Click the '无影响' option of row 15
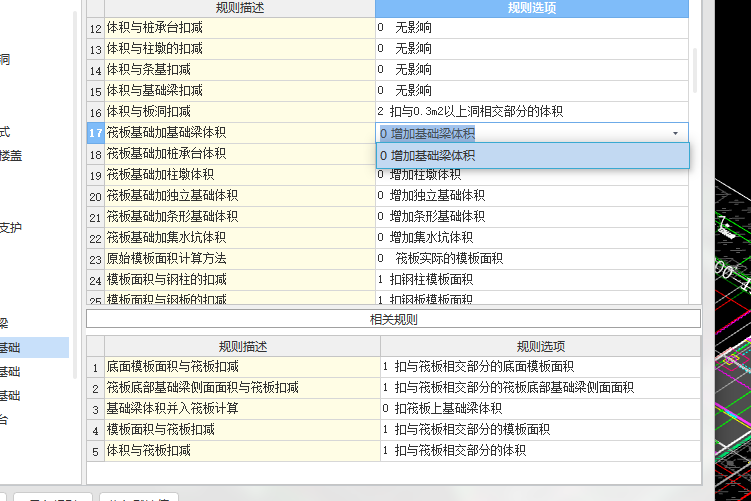The width and height of the screenshot is (751, 501). [x=532, y=91]
